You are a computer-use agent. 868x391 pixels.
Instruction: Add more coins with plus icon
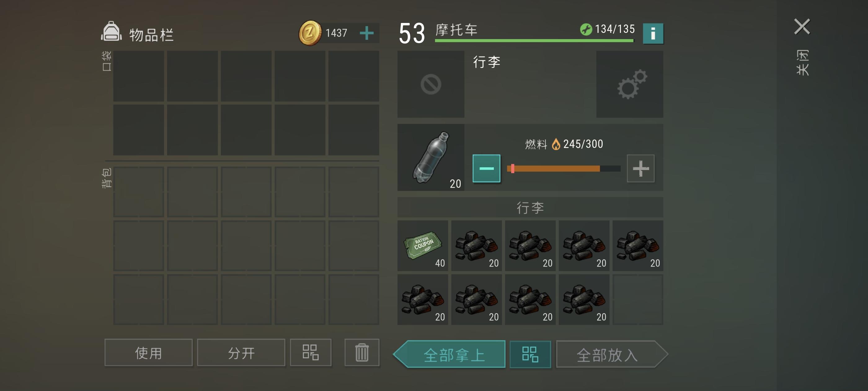pyautogui.click(x=366, y=33)
